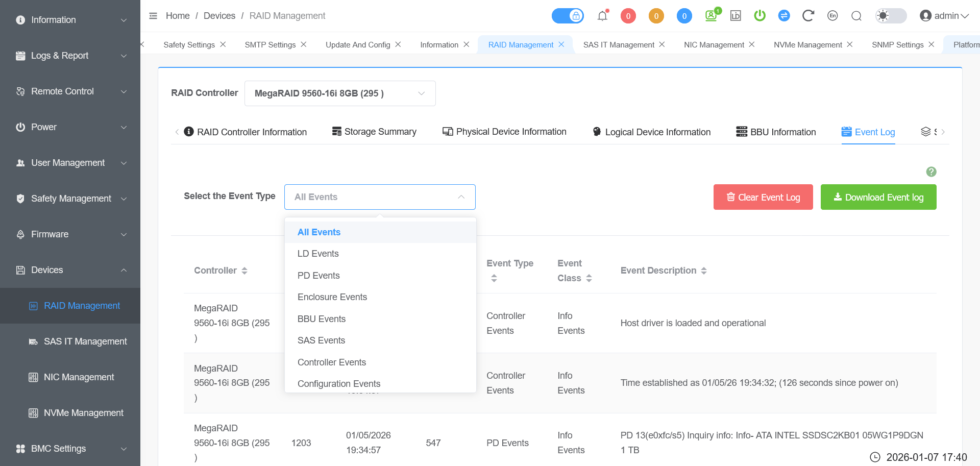Click the green help question mark icon
980x466 pixels.
coord(931,172)
